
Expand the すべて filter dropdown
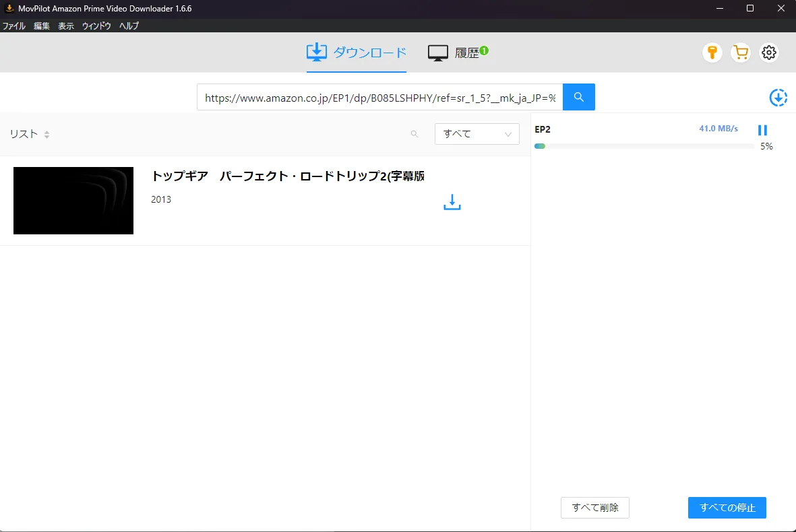pos(477,134)
